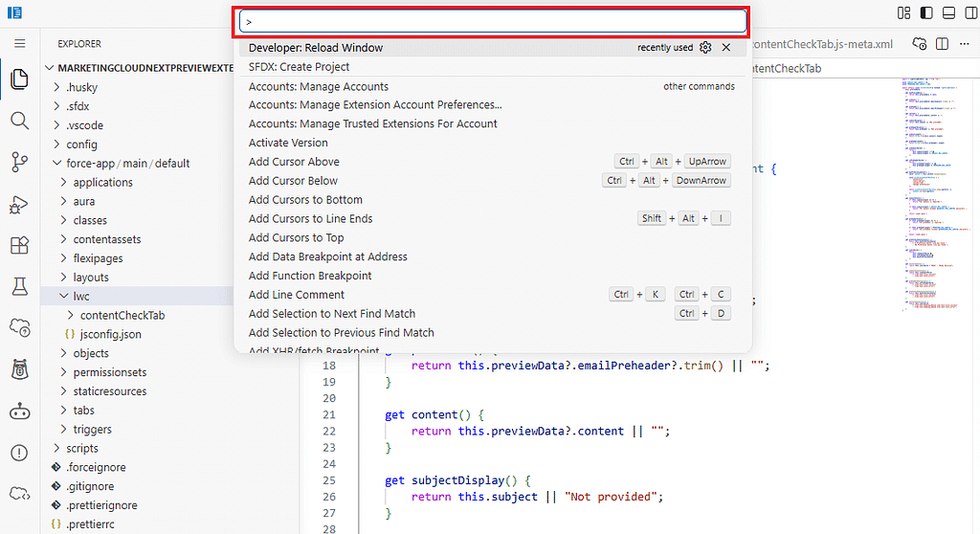This screenshot has height=534, width=980.
Task: Run SFDX: Create Project command
Action: [493, 67]
